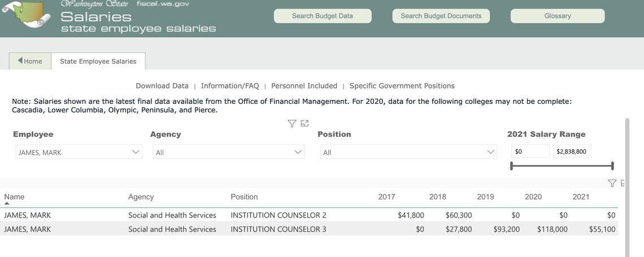
Task: Select the State Employee Salaries tab
Action: tap(98, 61)
